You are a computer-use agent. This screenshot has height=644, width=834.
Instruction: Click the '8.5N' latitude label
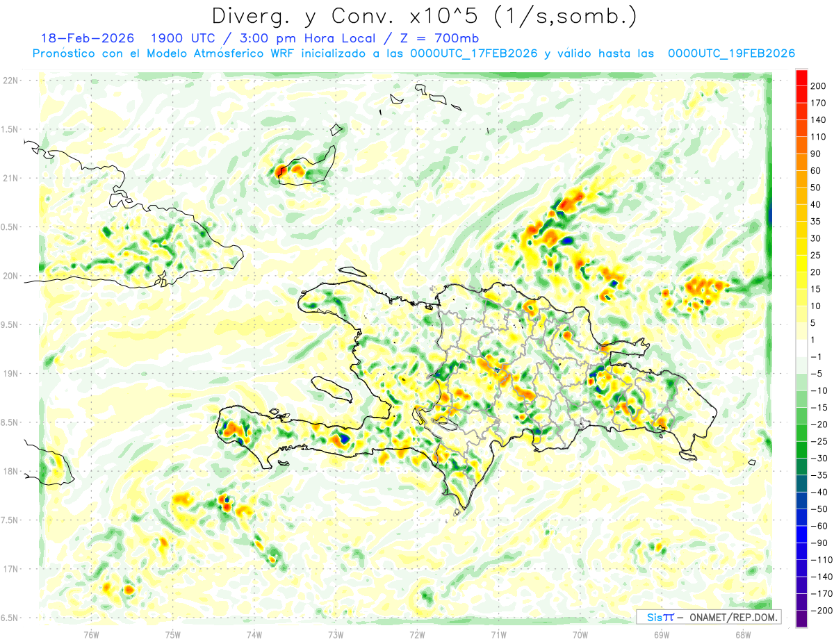pos(10,422)
